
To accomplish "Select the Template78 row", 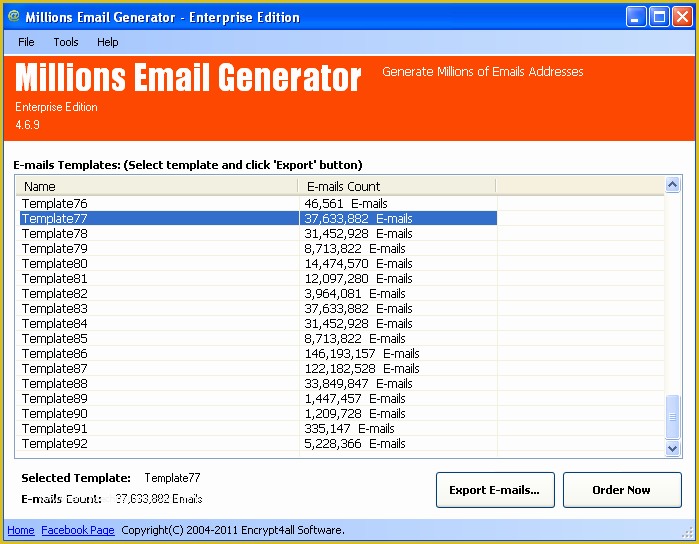I will pyautogui.click(x=259, y=234).
